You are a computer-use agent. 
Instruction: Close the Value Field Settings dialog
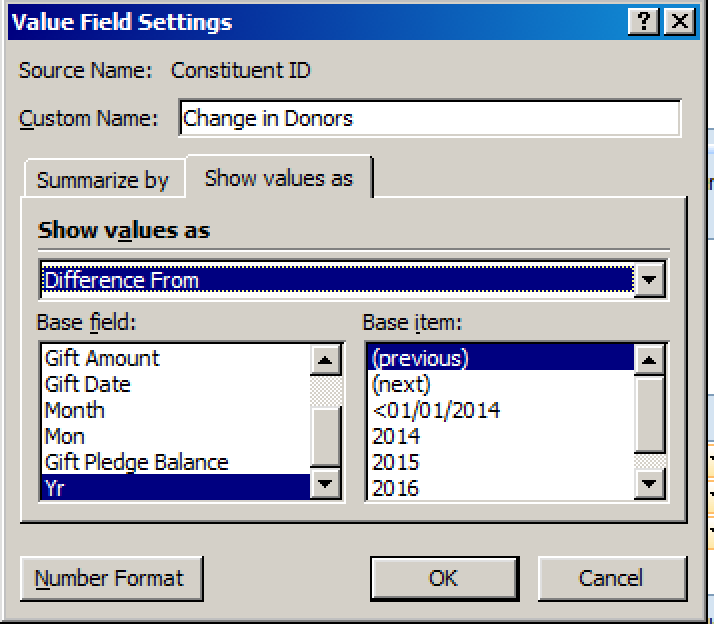coord(679,21)
